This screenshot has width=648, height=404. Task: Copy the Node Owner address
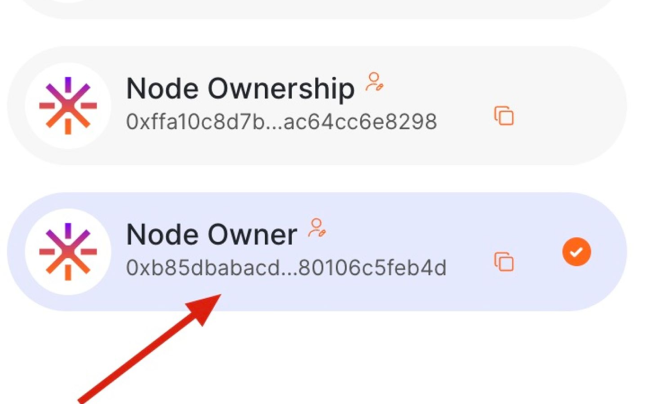pos(504,262)
